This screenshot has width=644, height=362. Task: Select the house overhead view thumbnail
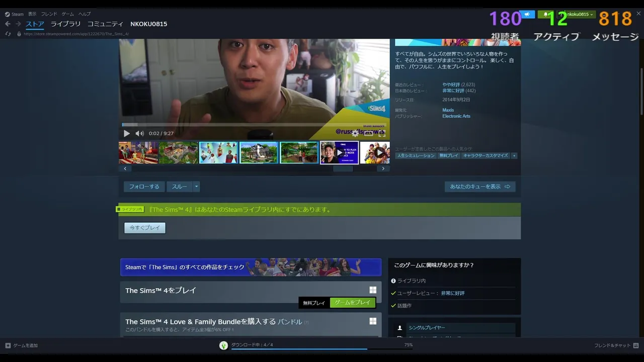point(178,152)
